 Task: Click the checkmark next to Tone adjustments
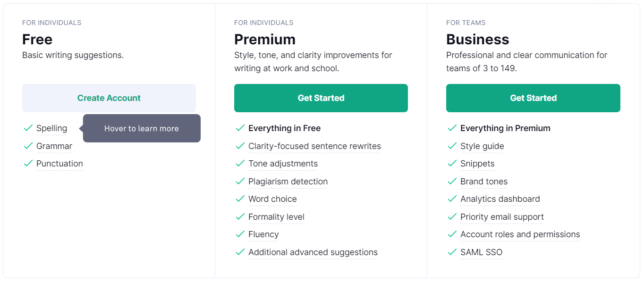pyautogui.click(x=240, y=164)
